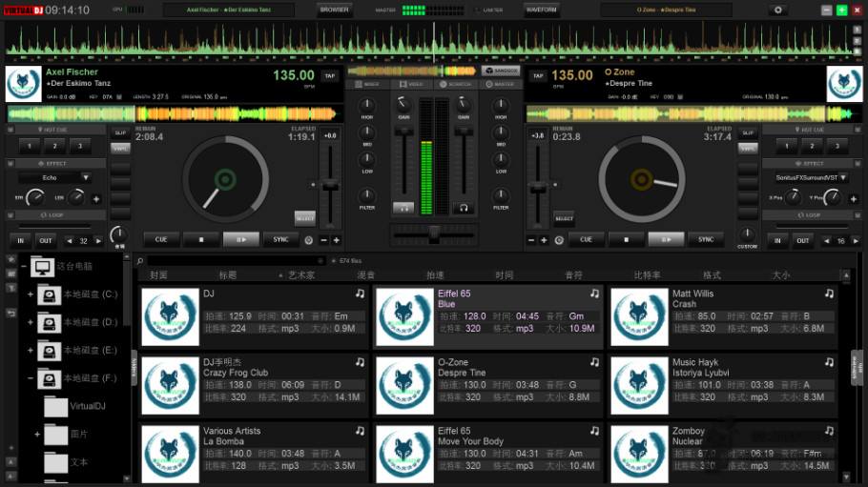The width and height of the screenshot is (868, 487).
Task: Toggle left deck HOT CUE panel square
Action: 10,130
